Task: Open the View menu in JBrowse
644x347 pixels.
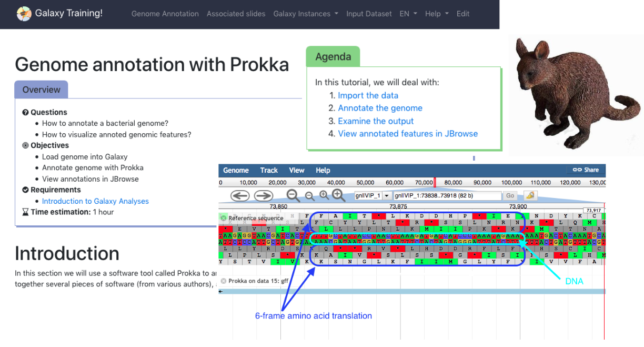Action: click(297, 170)
